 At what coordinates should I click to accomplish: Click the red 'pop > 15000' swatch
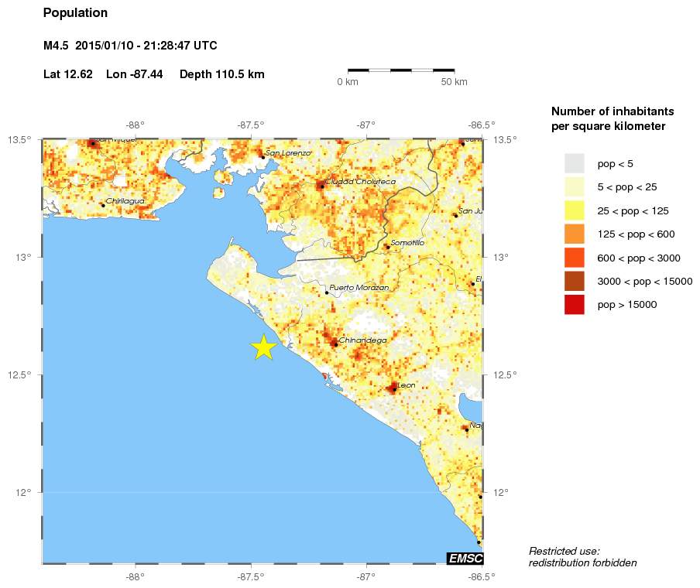pos(574,305)
